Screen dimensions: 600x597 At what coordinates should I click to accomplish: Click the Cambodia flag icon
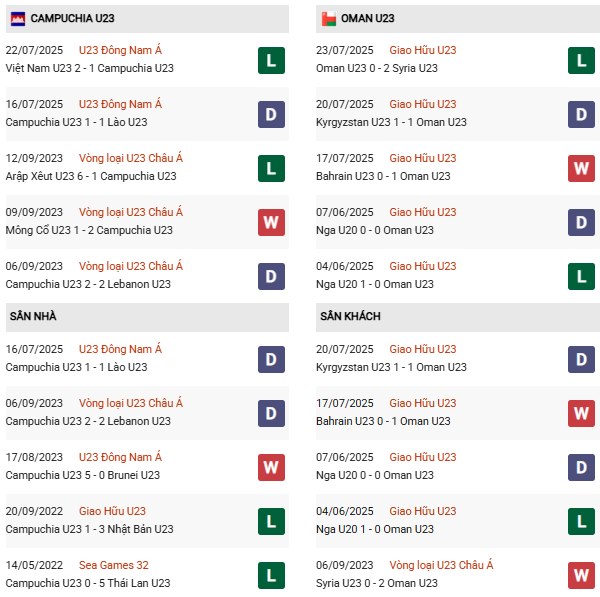[x=18, y=19]
